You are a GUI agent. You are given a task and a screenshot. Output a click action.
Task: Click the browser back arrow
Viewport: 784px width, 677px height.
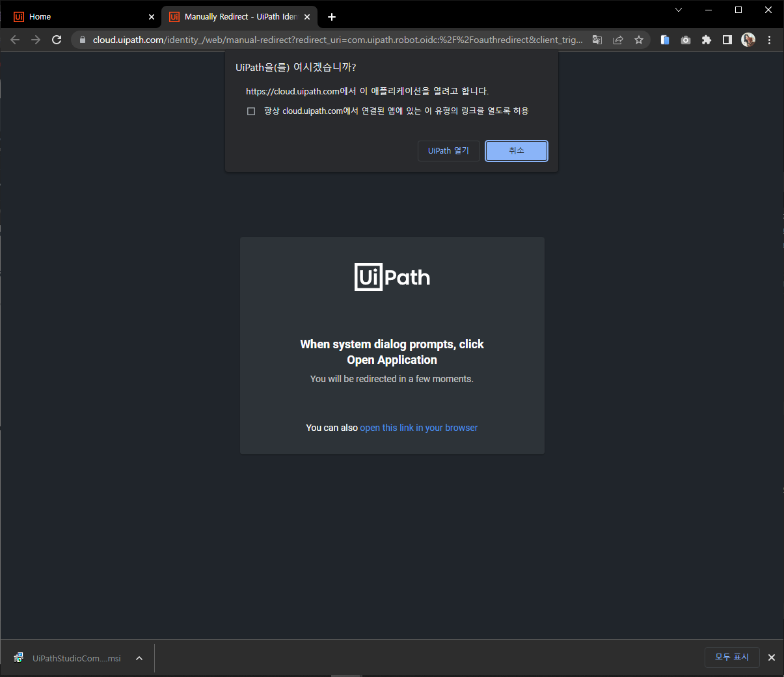pos(15,40)
